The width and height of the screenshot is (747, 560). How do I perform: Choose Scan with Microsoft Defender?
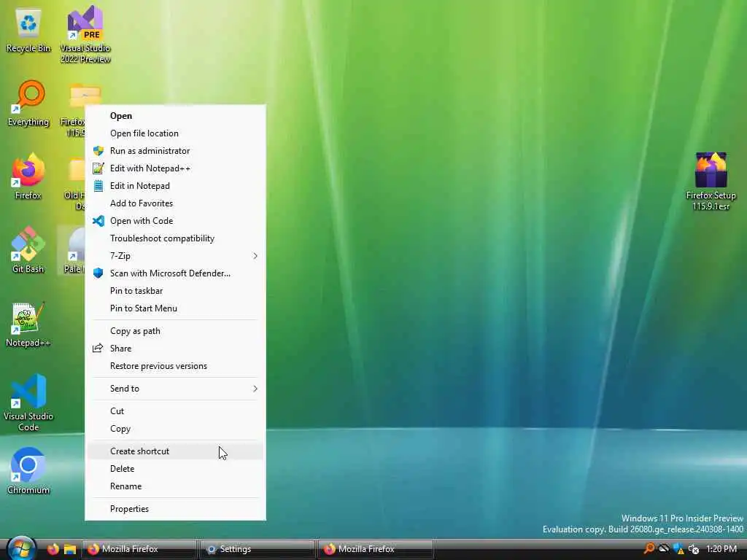click(x=175, y=273)
